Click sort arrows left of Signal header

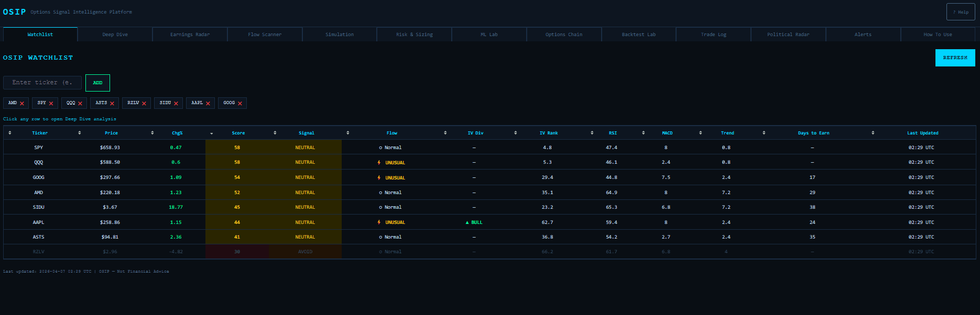(275, 133)
